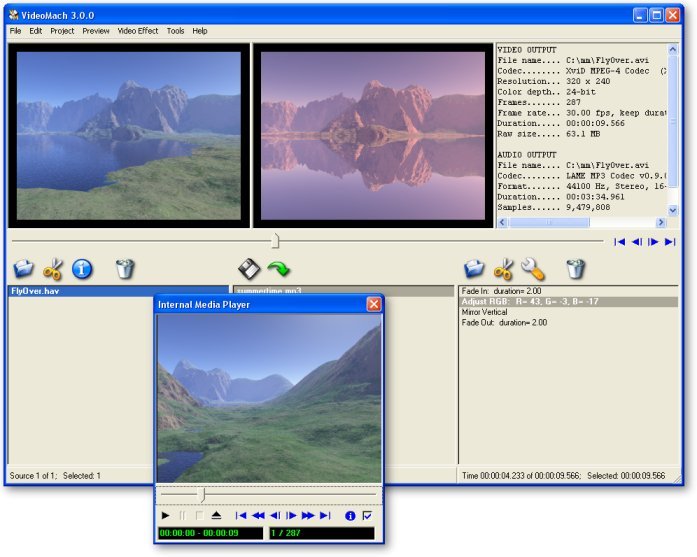
Task: Stop playback in Internal Media Player
Action: (x=200, y=515)
